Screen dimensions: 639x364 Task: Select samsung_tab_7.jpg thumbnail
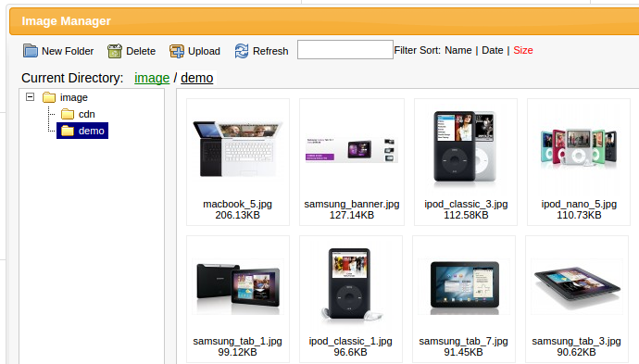[x=464, y=286]
